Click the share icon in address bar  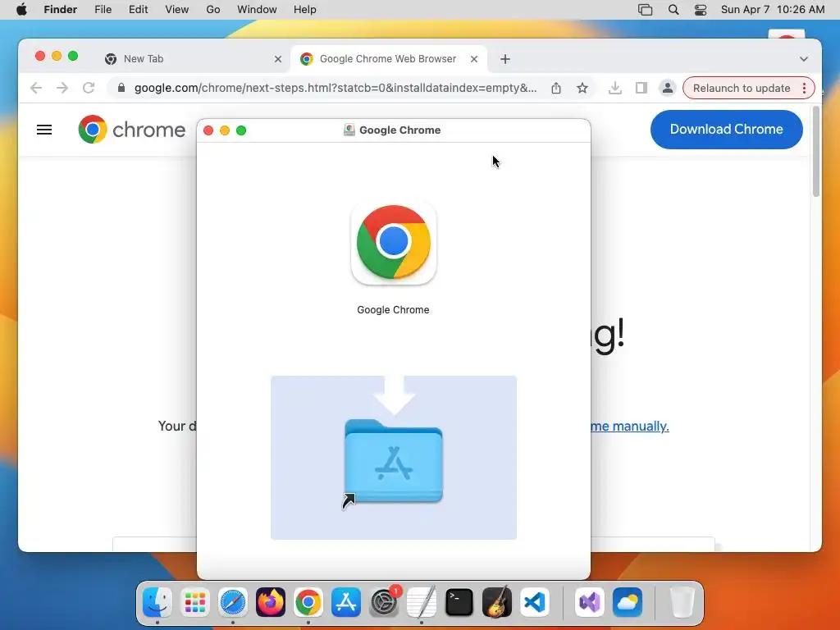tap(556, 88)
